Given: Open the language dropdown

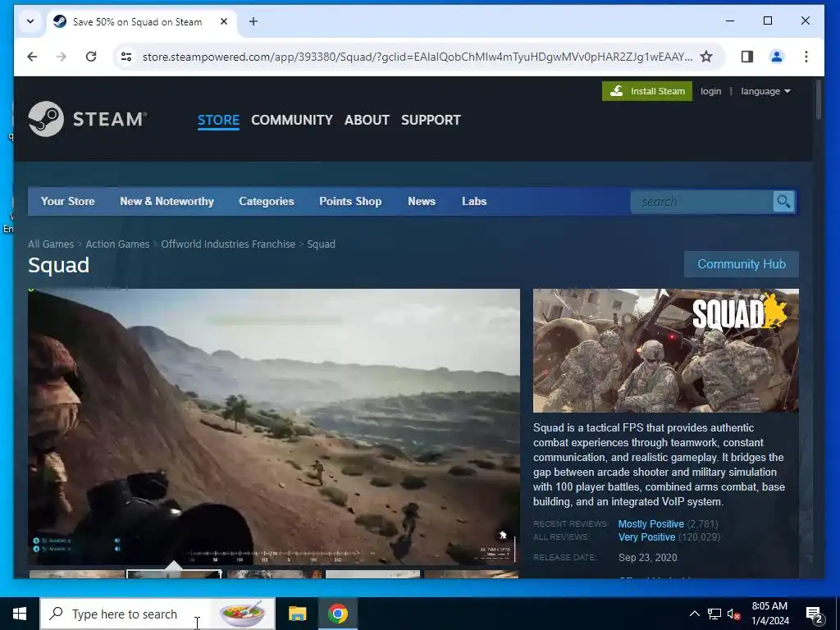Looking at the screenshot, I should tap(765, 91).
